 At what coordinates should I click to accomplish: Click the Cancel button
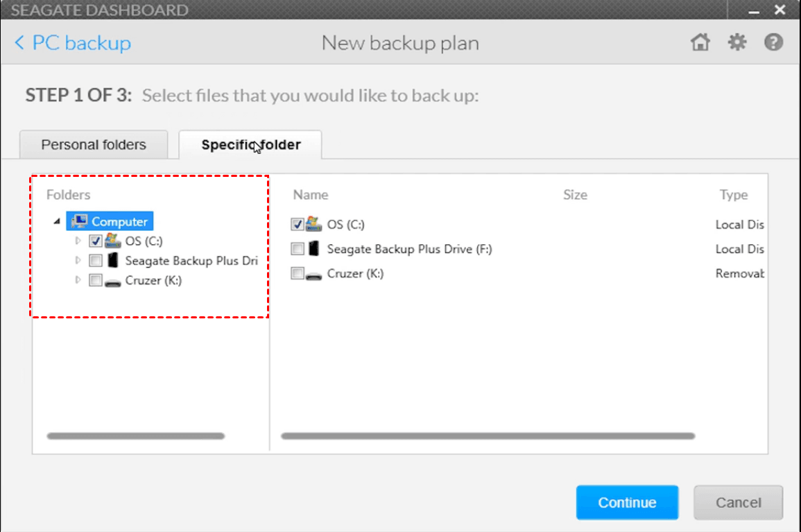click(738, 503)
